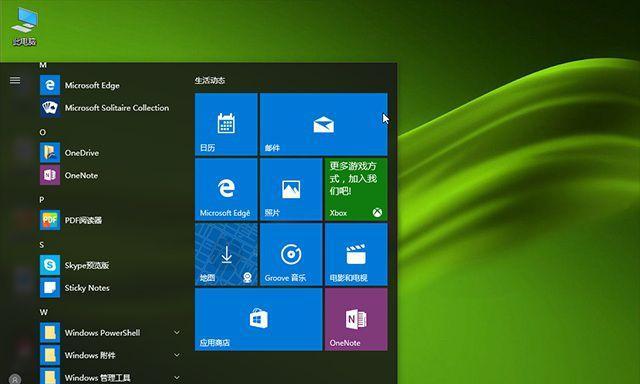Viewport: 640px width, 384px height.
Task: Open the OneDrive app icon
Action: pyautogui.click(x=50, y=153)
